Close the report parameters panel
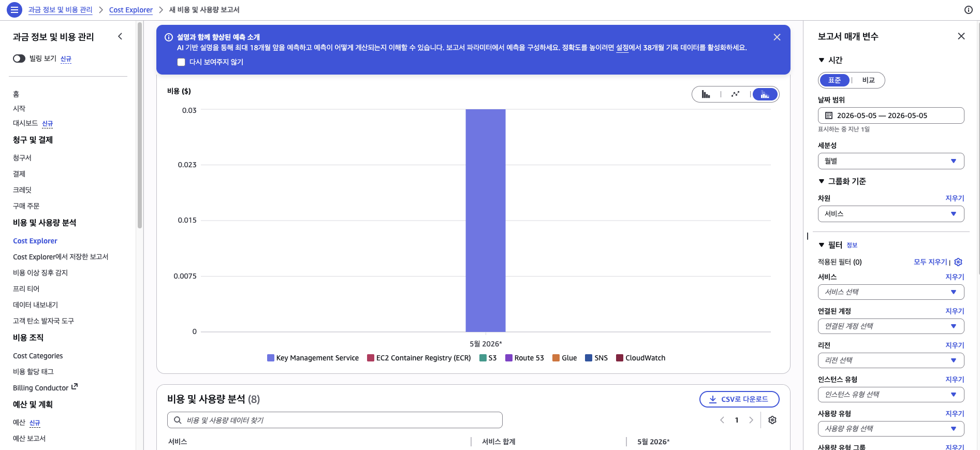 pyautogui.click(x=961, y=36)
